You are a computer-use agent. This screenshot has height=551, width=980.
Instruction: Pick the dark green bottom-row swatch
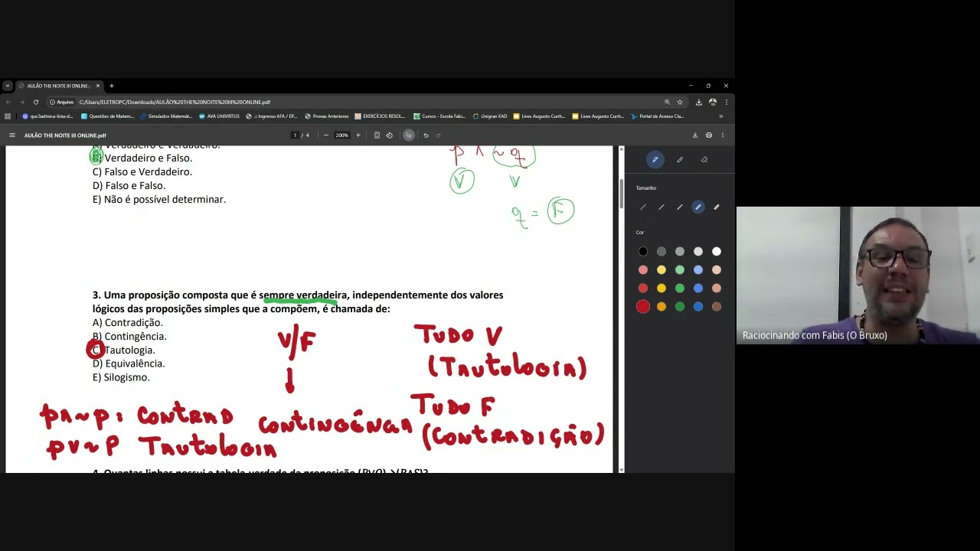point(680,306)
